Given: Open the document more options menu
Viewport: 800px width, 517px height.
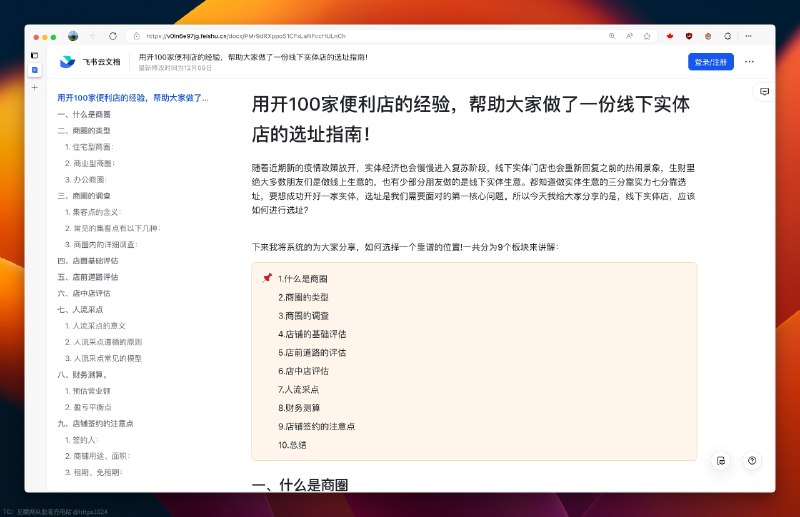Looking at the screenshot, I should [749, 62].
